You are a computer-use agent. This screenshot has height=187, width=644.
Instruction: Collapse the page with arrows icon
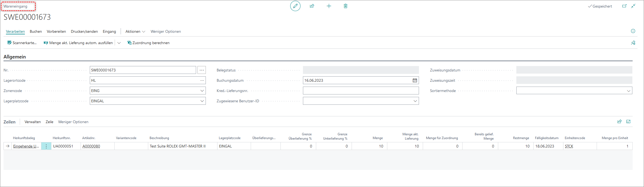(633, 6)
